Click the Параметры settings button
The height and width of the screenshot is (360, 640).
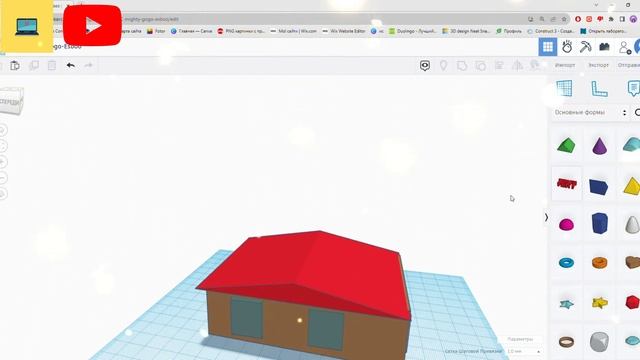[520, 339]
